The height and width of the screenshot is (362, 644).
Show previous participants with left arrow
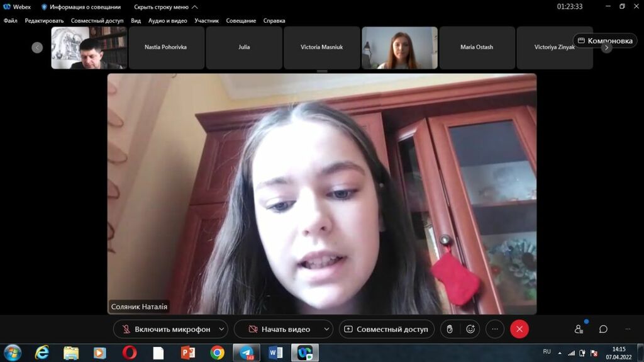pyautogui.click(x=37, y=48)
